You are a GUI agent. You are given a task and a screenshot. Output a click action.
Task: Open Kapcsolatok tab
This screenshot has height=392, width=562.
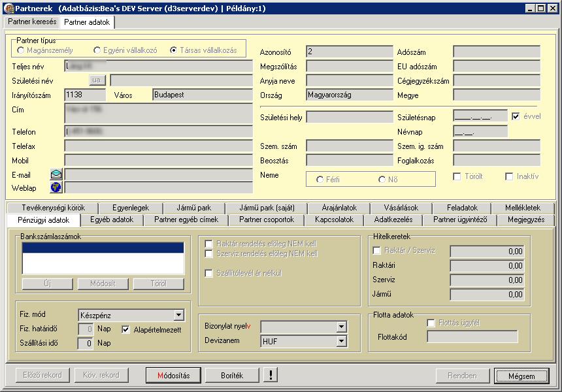click(x=334, y=220)
